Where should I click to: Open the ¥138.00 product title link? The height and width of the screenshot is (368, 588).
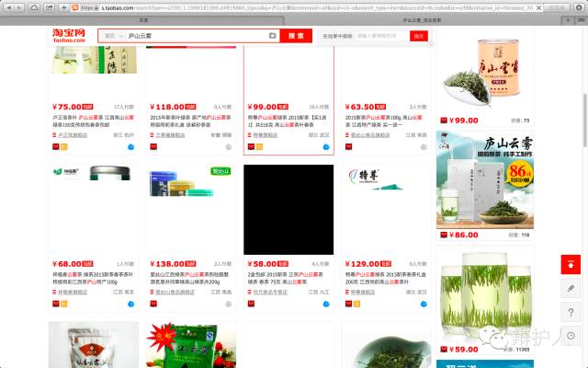190,278
